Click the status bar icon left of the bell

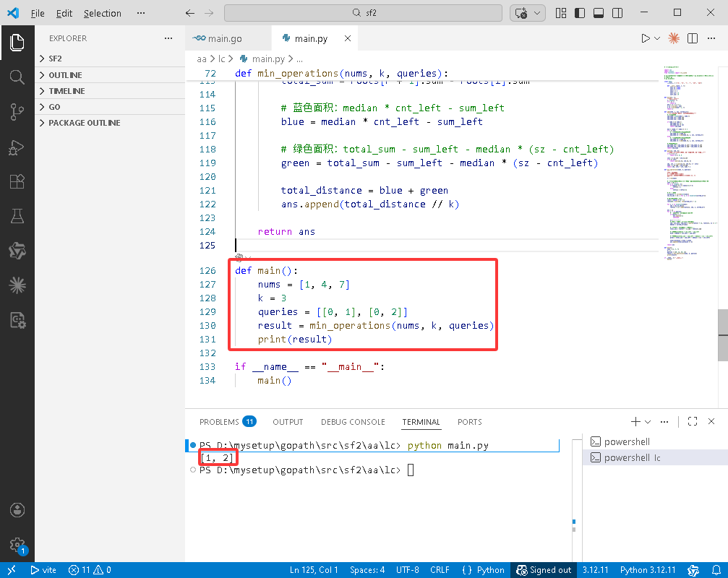693,570
